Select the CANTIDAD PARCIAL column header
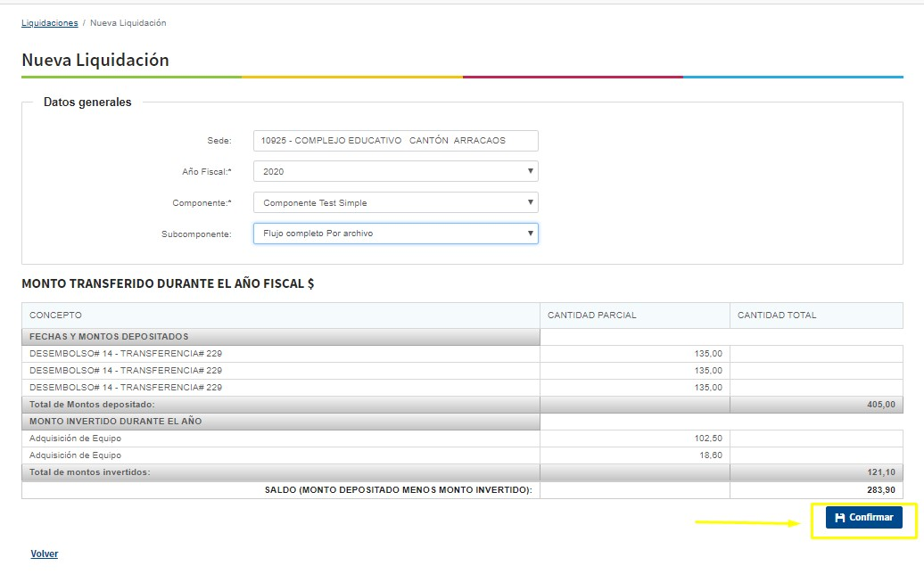 tap(591, 316)
